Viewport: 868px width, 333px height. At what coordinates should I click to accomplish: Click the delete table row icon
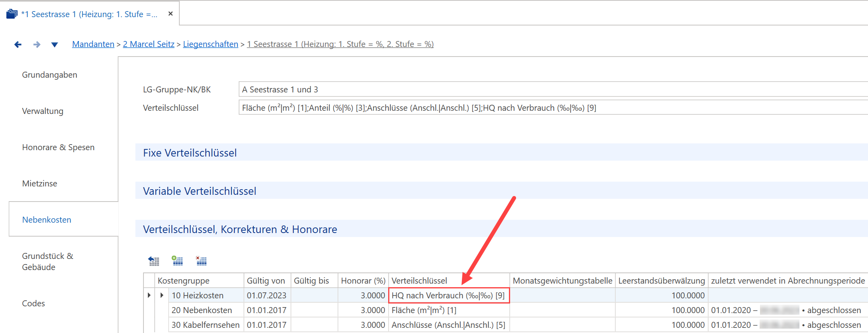(201, 261)
